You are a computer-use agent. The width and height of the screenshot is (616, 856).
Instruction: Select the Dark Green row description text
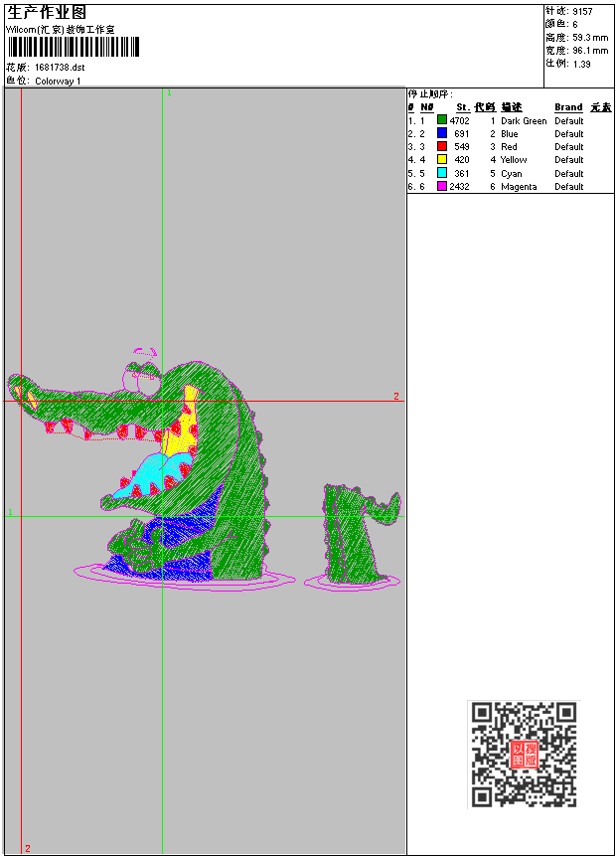click(x=524, y=120)
